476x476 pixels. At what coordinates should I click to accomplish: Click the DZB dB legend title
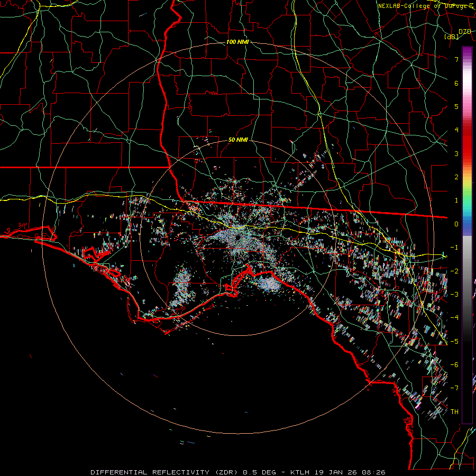(459, 34)
